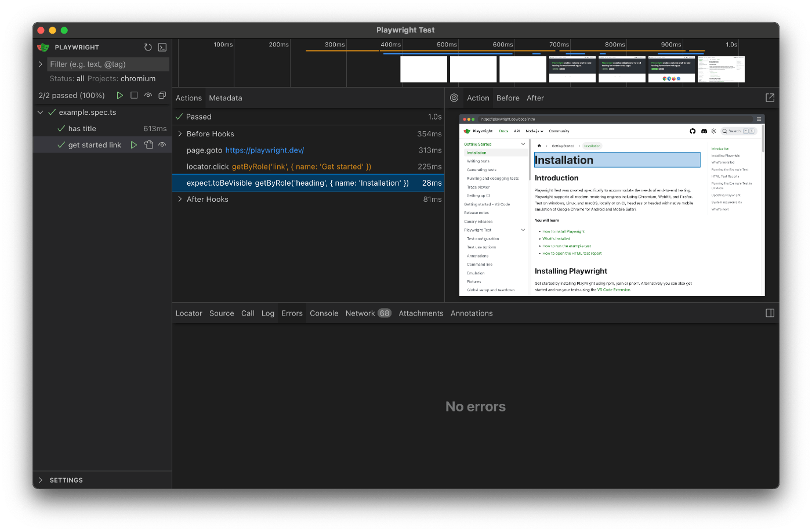Select the After snapshot tab

point(535,98)
